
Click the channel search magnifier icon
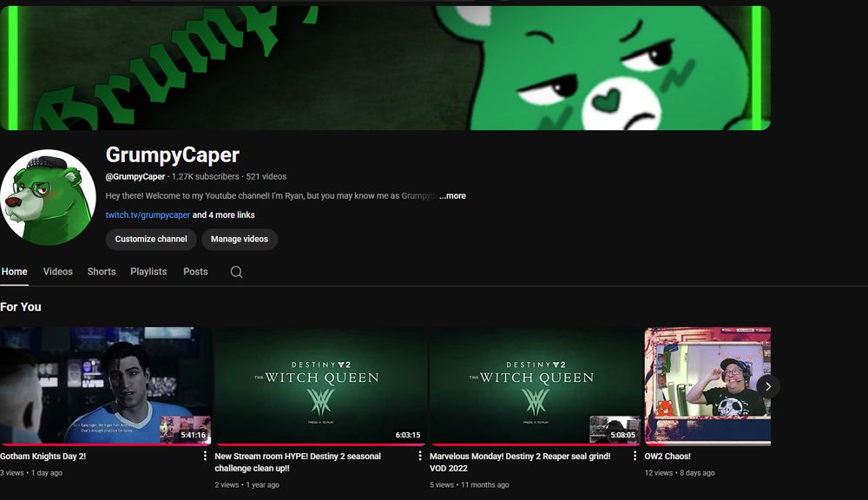pyautogui.click(x=236, y=272)
